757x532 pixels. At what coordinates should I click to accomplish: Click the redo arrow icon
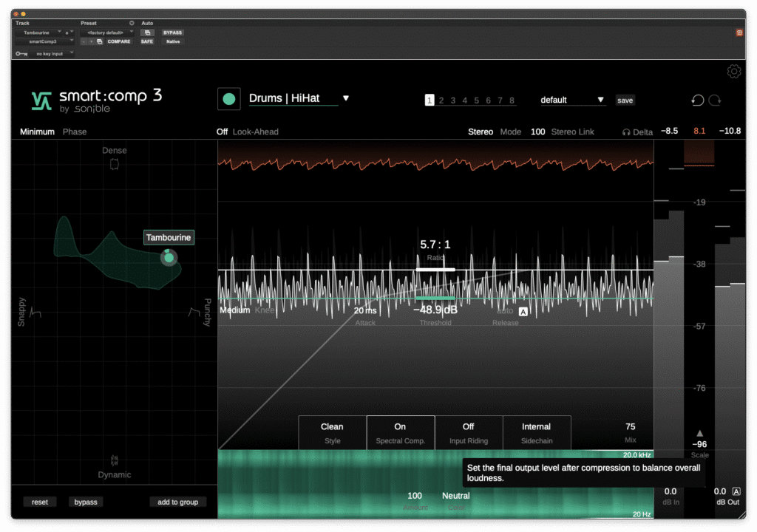[x=714, y=100]
